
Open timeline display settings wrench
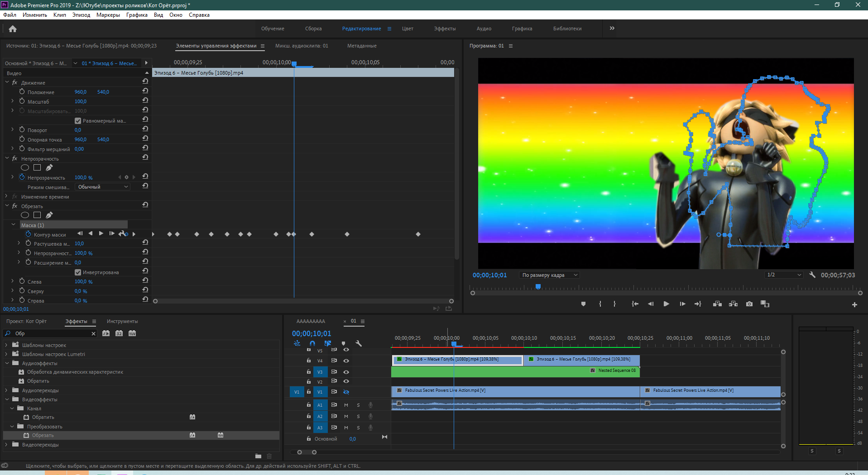click(359, 343)
